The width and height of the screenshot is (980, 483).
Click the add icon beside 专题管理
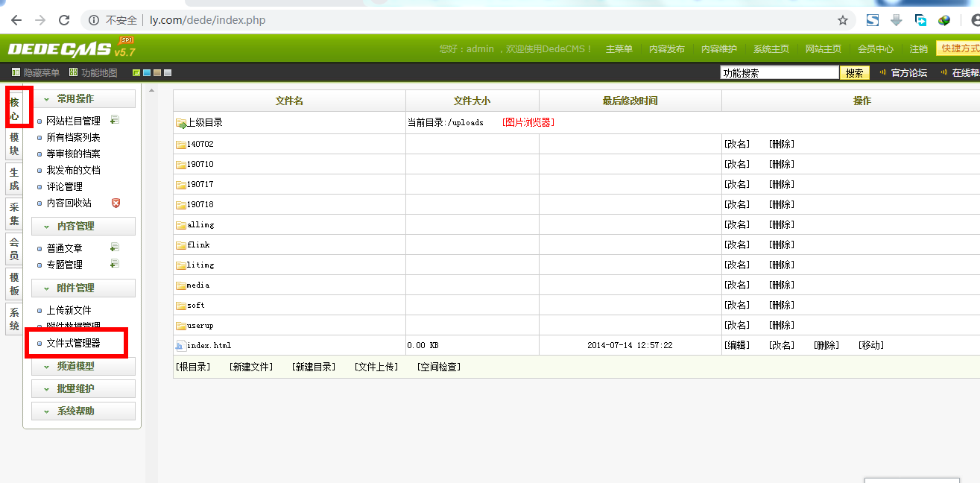coord(114,264)
